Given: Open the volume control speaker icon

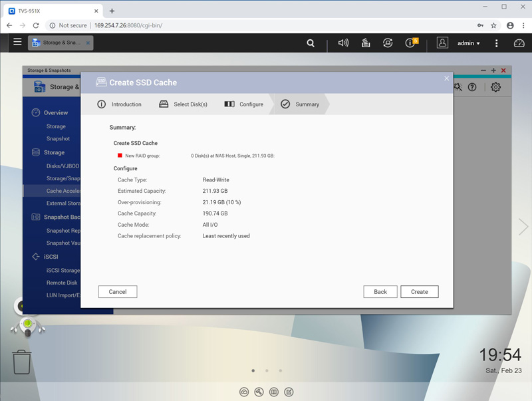Looking at the screenshot, I should pyautogui.click(x=343, y=43).
